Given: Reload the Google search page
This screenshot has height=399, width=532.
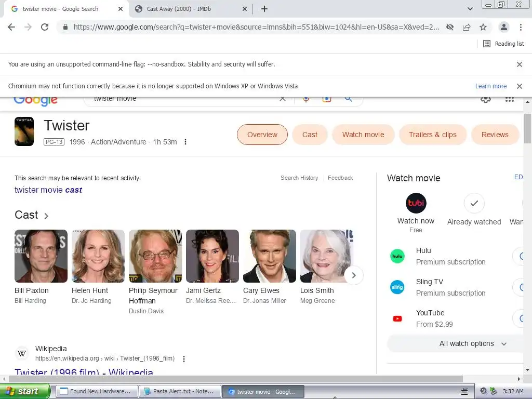Looking at the screenshot, I should (45, 27).
